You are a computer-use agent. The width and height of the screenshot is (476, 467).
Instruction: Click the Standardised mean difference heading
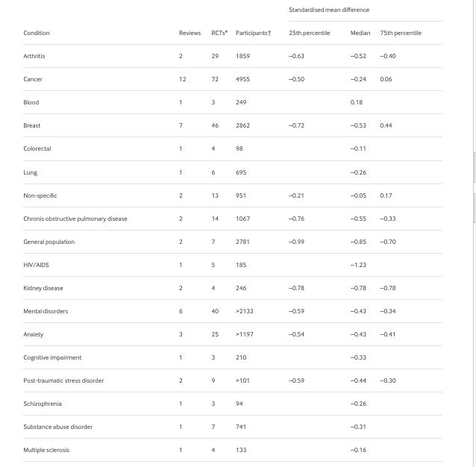point(329,10)
